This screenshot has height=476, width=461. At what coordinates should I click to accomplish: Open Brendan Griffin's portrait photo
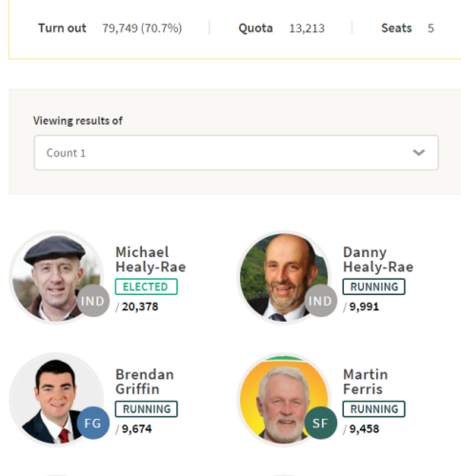point(57,399)
